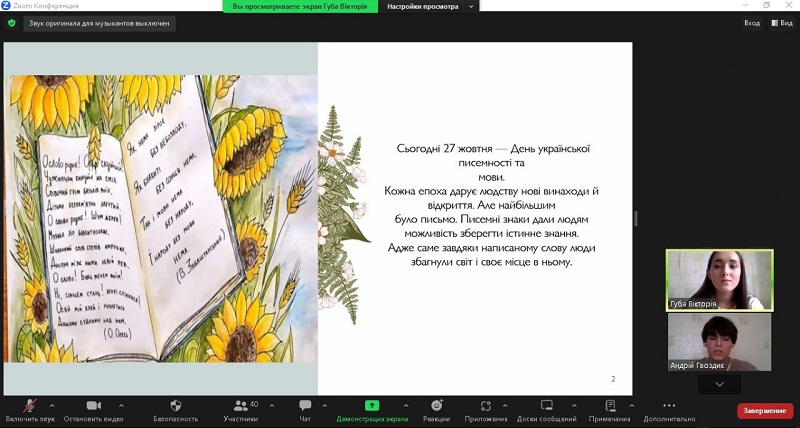800x428 pixels.
Task: Expand whiteboards options arrow
Action: pos(574,406)
